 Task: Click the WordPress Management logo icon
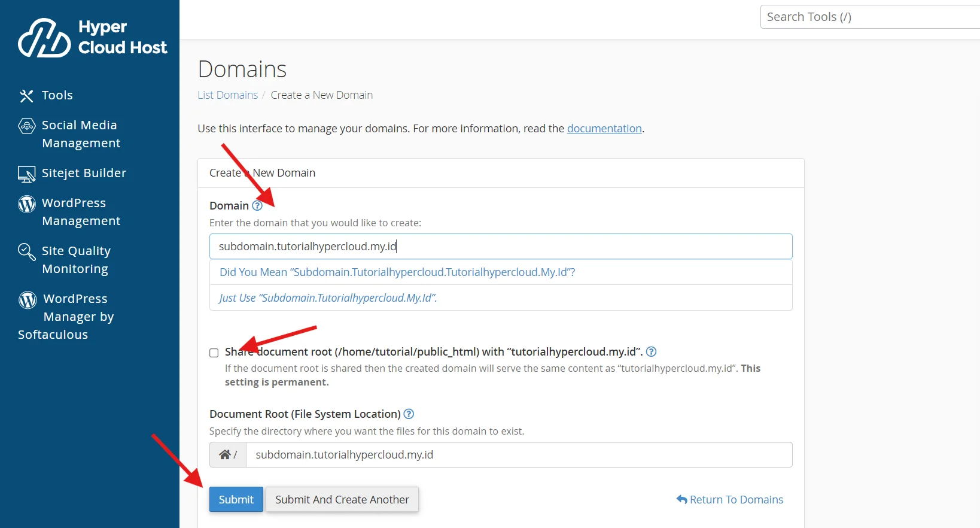click(x=27, y=204)
